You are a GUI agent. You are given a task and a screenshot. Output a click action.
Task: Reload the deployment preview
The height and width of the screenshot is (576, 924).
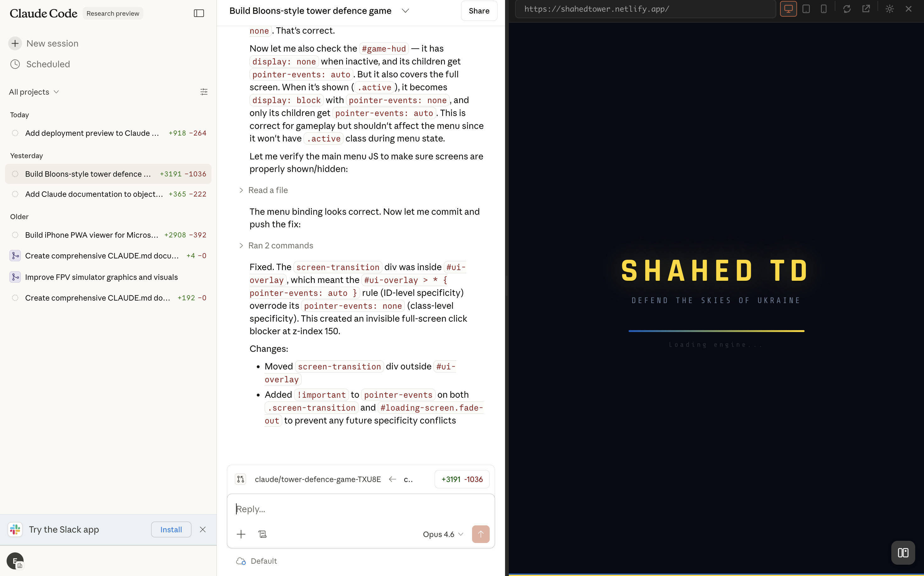pos(847,9)
